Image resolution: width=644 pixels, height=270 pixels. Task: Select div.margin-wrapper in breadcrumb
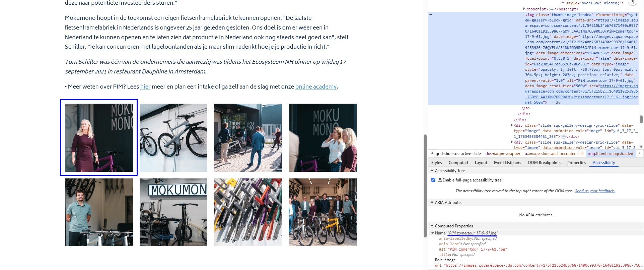(x=503, y=154)
